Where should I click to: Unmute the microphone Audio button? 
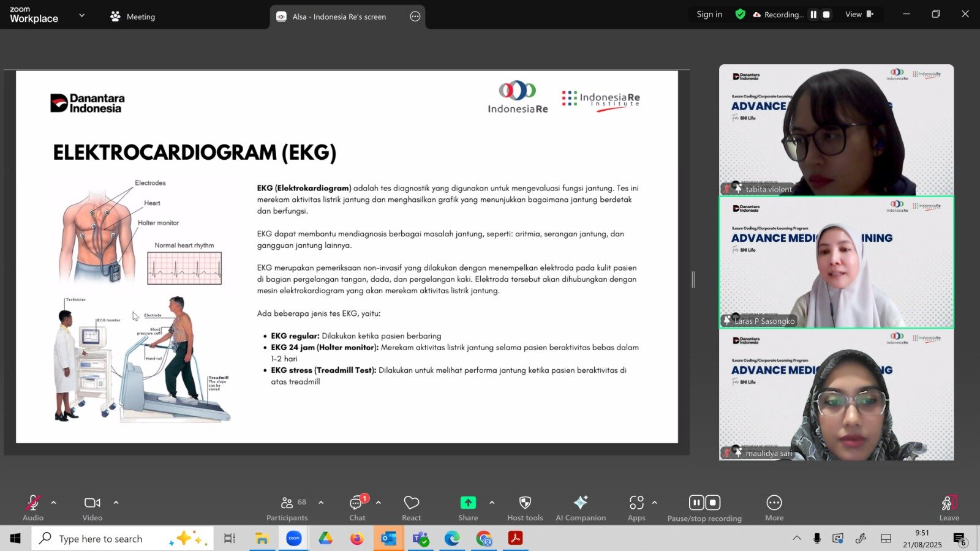coord(33,508)
